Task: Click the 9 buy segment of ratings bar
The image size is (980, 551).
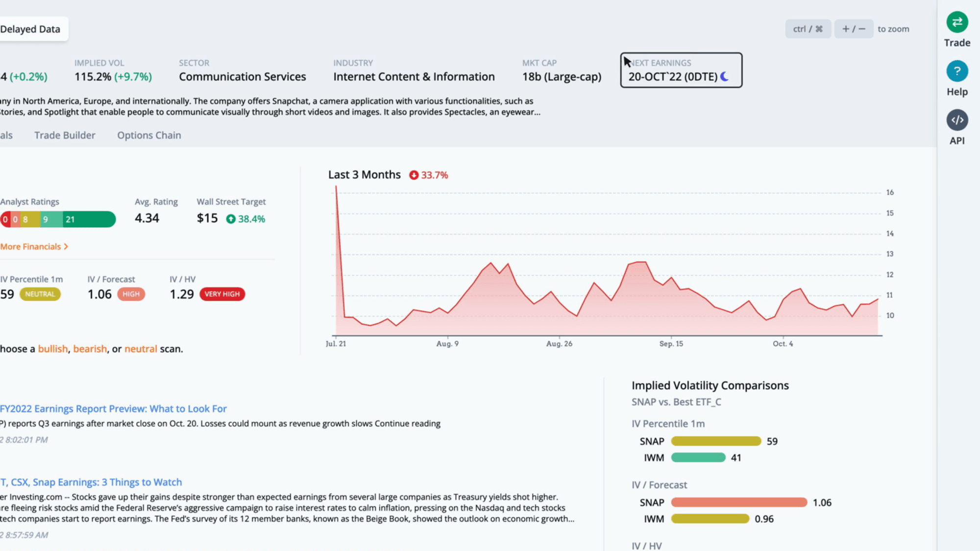Action: click(51, 219)
